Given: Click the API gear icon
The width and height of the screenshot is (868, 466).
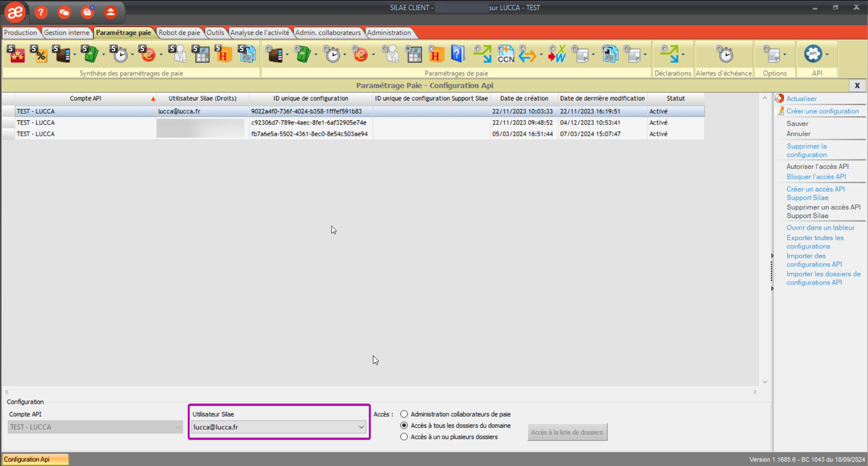Looking at the screenshot, I should pos(813,54).
